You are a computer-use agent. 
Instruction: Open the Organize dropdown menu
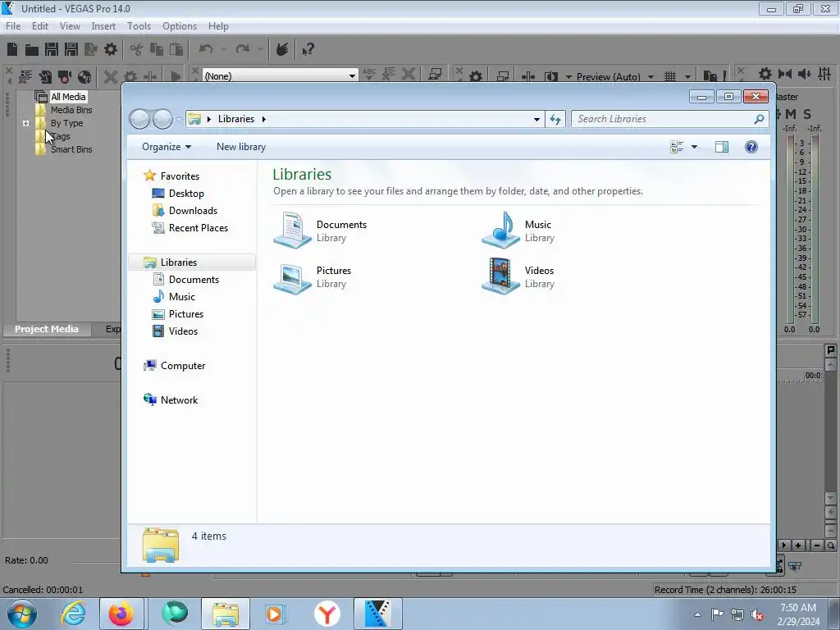(166, 147)
